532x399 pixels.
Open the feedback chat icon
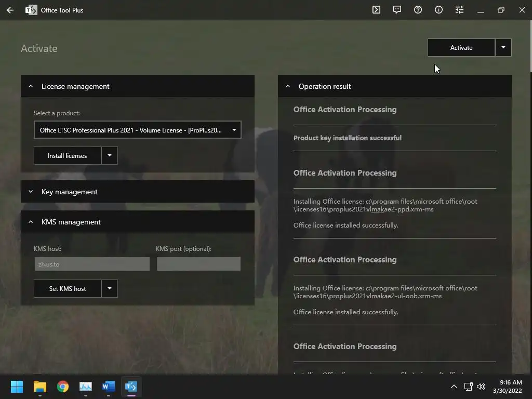point(397,10)
